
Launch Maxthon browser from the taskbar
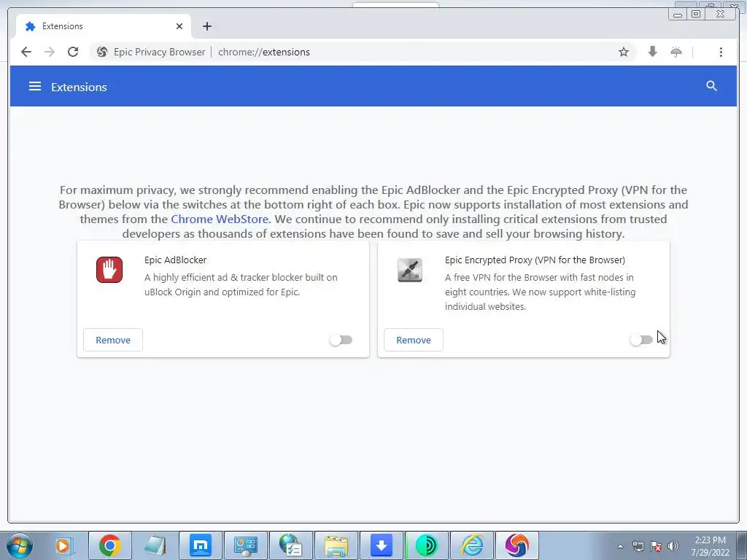pyautogui.click(x=201, y=545)
